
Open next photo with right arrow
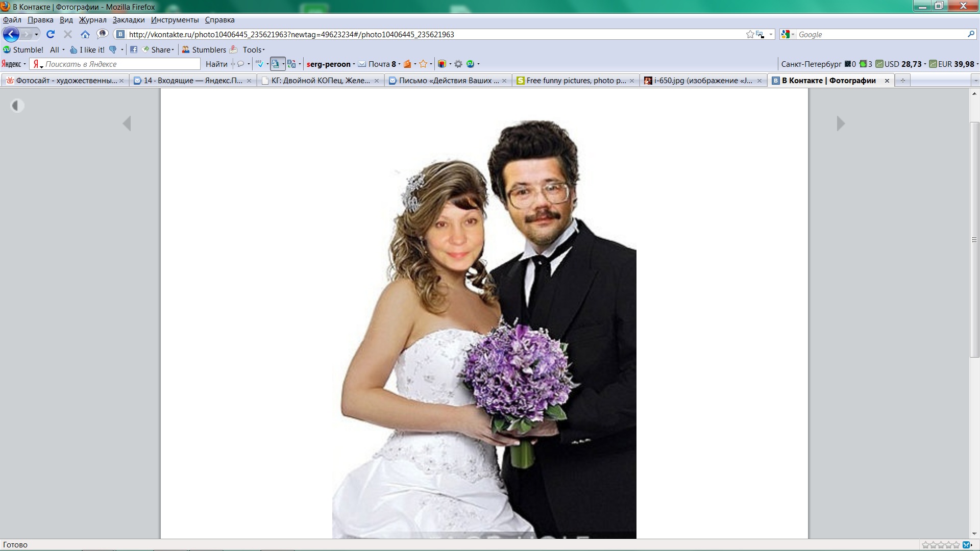point(841,123)
